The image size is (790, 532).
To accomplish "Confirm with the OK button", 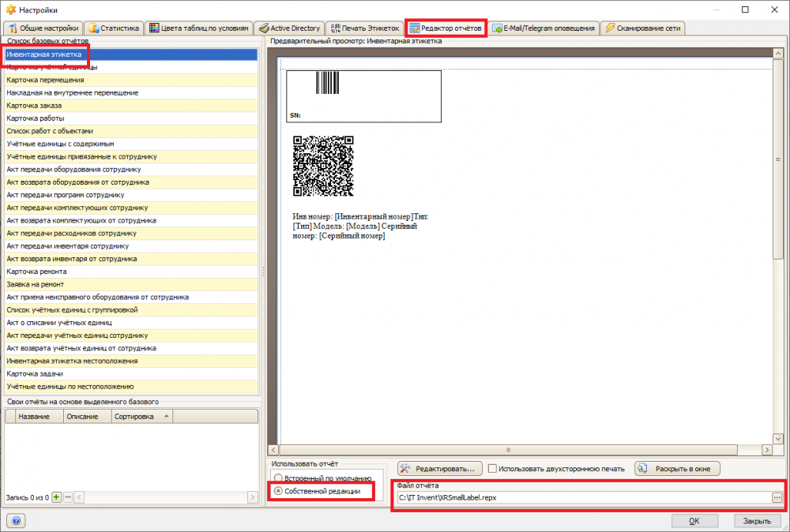I will coord(694,521).
